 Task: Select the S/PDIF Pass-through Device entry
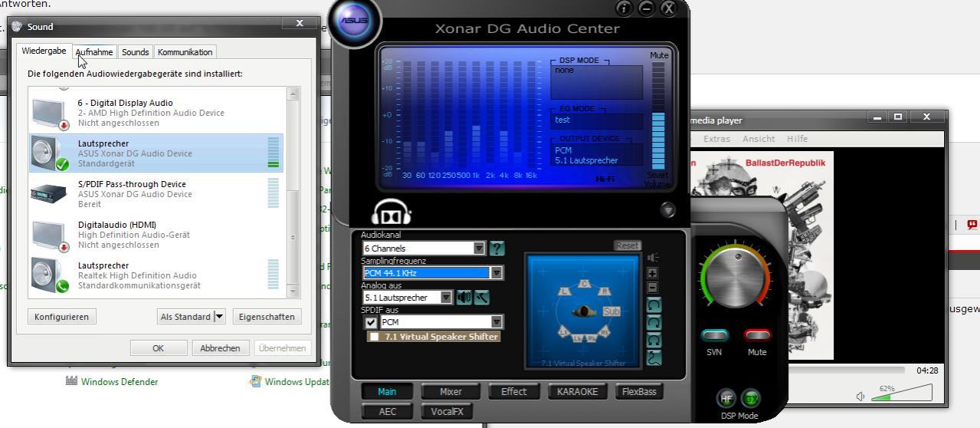[x=156, y=193]
